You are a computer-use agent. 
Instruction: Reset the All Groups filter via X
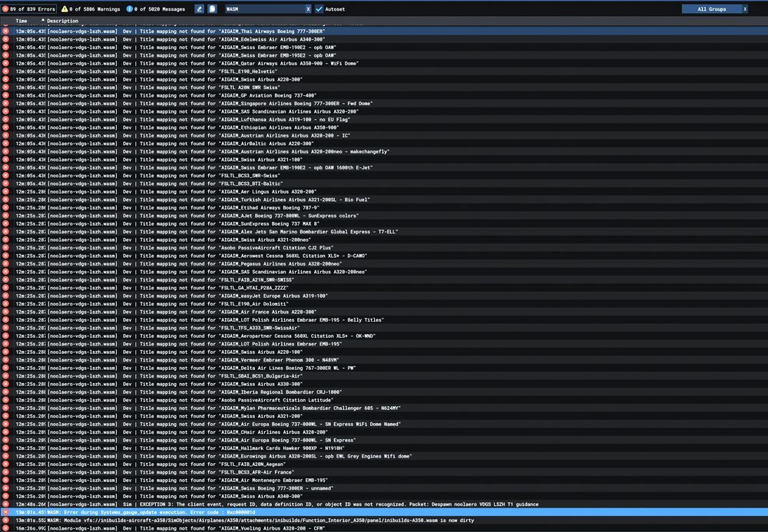point(744,9)
